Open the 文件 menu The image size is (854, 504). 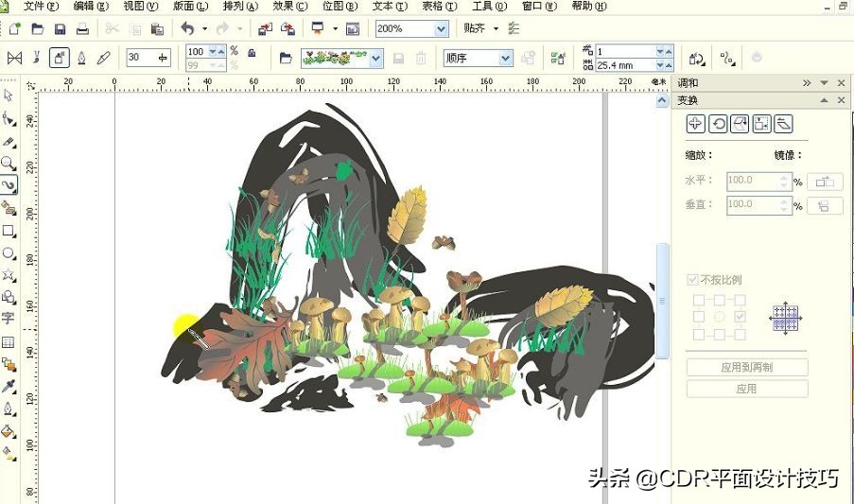tap(42, 6)
